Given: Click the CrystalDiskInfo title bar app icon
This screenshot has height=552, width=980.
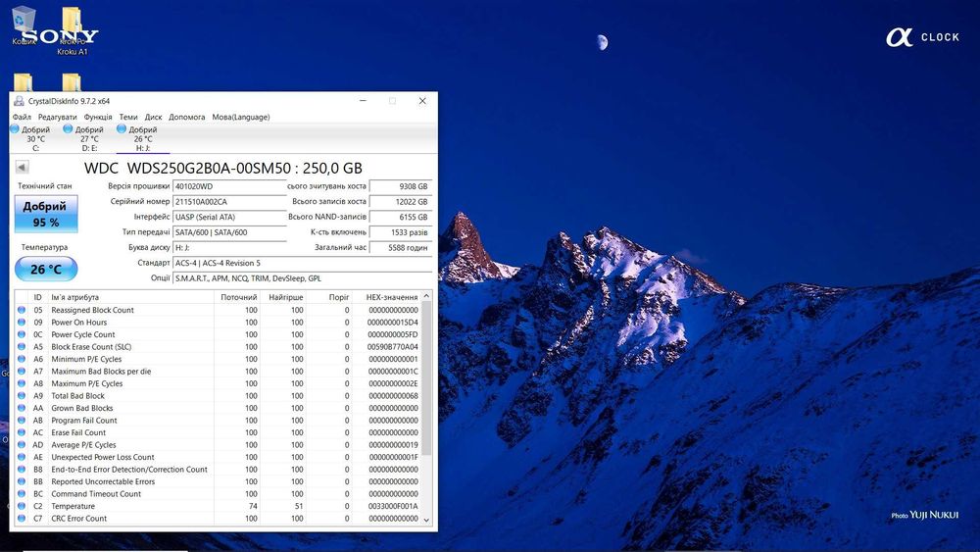Looking at the screenshot, I should point(20,101).
